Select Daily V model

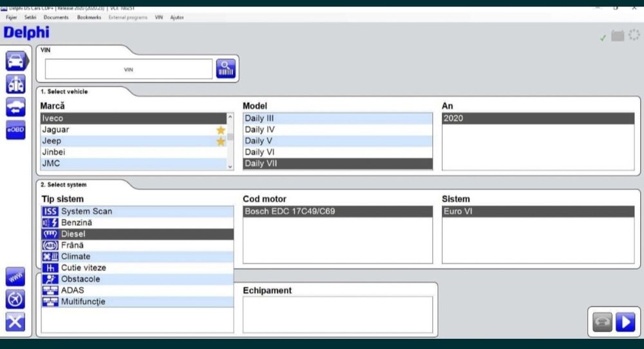pyautogui.click(x=337, y=141)
